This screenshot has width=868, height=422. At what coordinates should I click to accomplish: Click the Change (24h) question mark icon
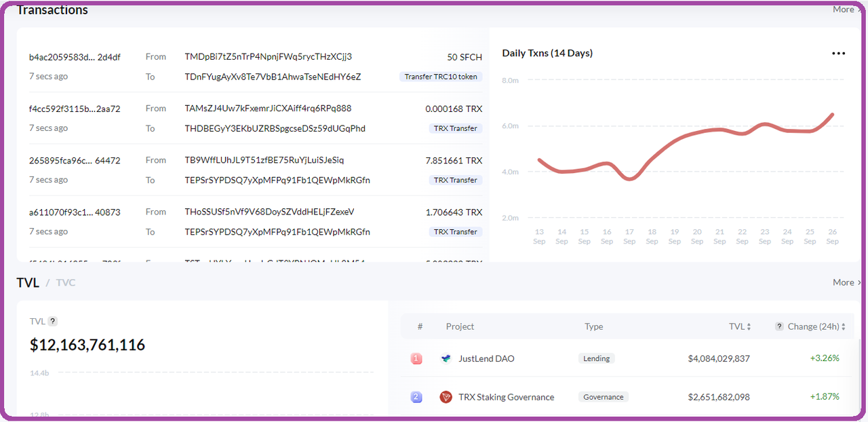(778, 326)
